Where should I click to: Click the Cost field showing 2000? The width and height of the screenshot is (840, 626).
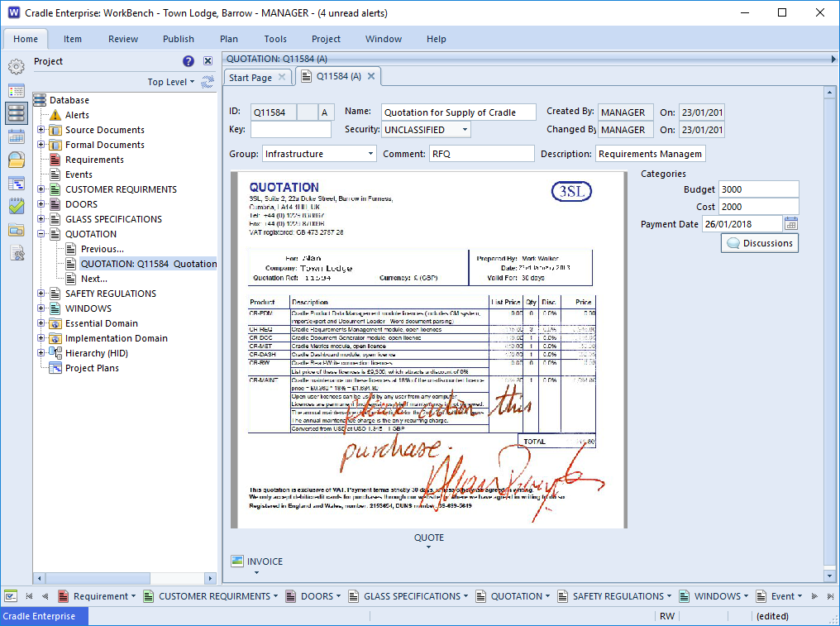759,207
